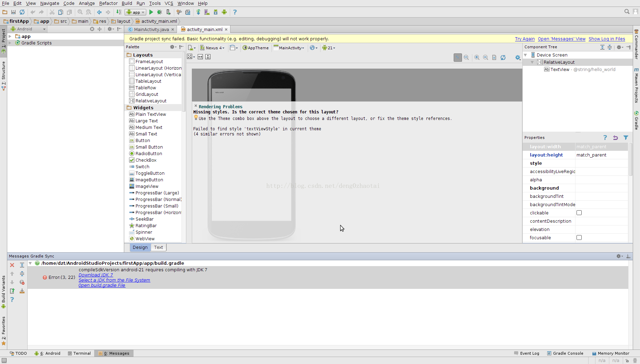This screenshot has width=640, height=364.
Task: Open the locale globe dropdown
Action: click(313, 48)
